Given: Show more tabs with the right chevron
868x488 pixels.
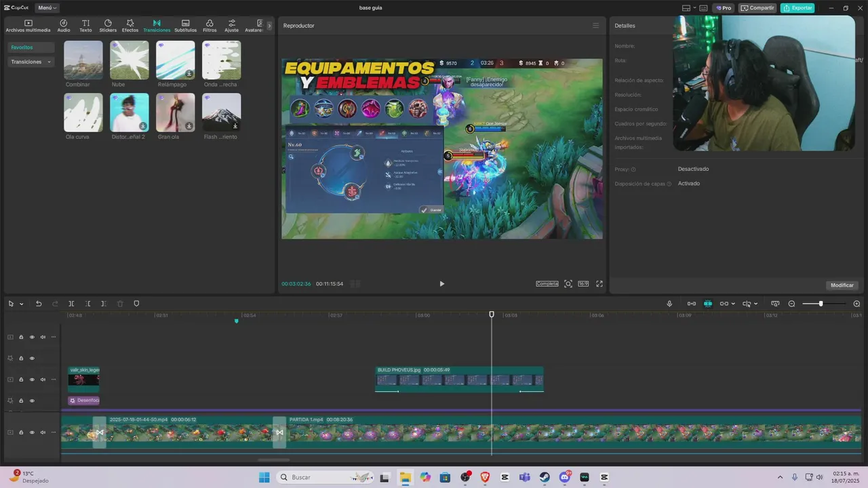Looking at the screenshot, I should tap(269, 26).
